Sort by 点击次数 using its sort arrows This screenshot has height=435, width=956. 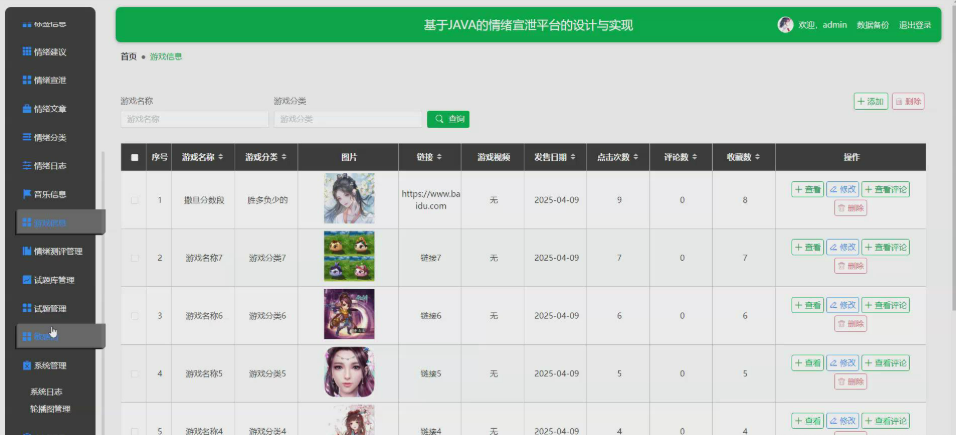[x=636, y=157]
